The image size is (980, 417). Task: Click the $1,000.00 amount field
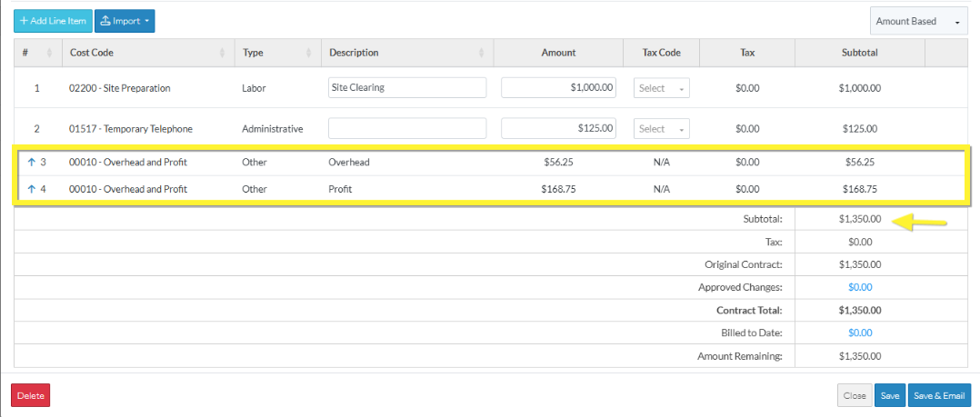click(x=559, y=88)
